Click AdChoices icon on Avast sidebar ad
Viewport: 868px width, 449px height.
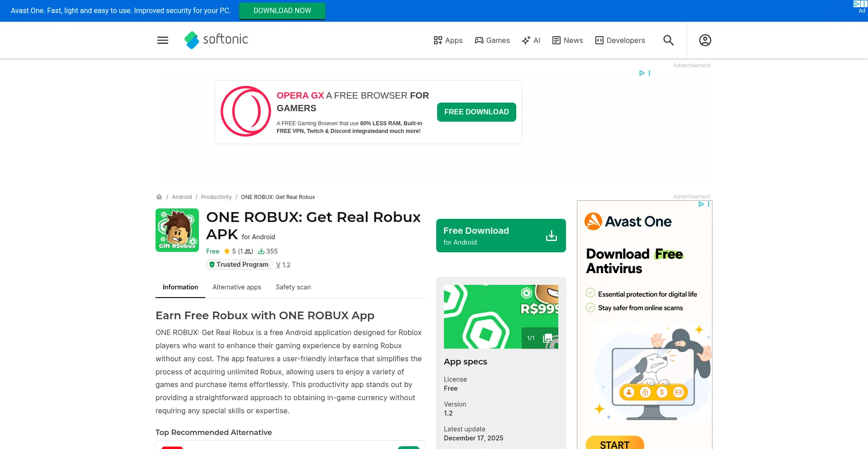701,204
